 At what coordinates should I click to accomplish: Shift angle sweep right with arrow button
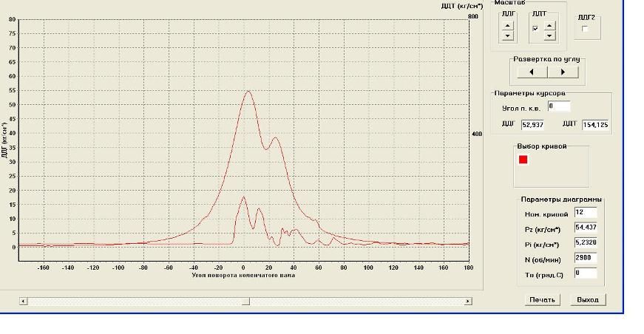pyautogui.click(x=563, y=72)
